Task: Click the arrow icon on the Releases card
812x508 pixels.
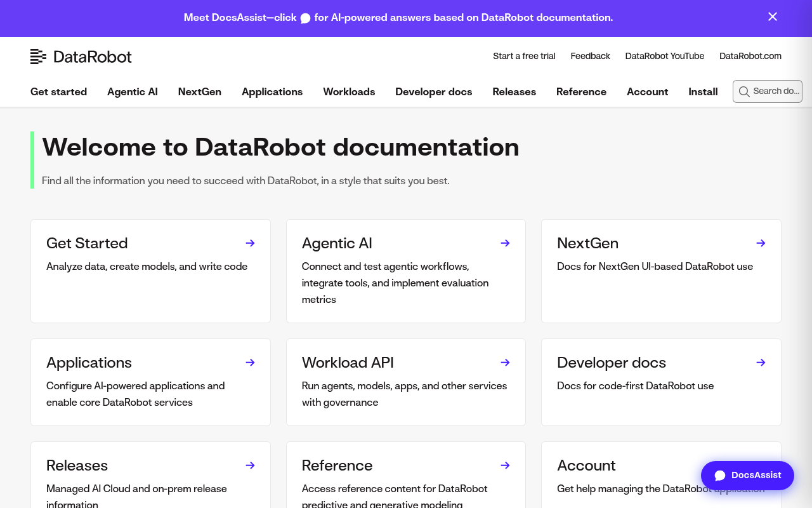Action: click(x=250, y=465)
